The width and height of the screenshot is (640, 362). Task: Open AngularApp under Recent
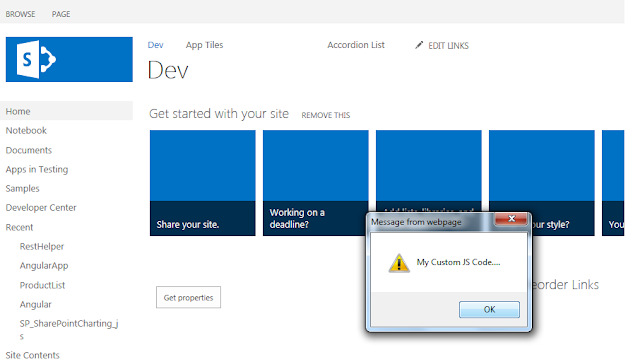(44, 265)
